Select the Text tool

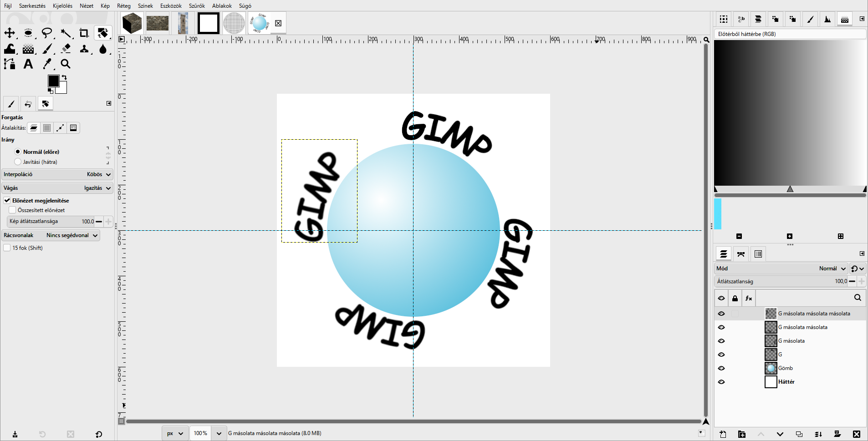28,64
